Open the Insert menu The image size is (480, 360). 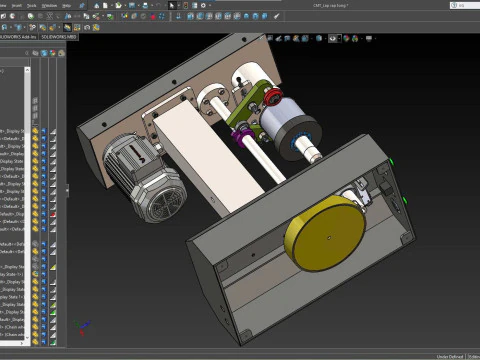[16, 6]
